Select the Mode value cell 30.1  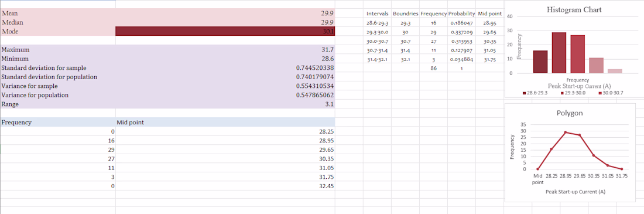(225, 31)
